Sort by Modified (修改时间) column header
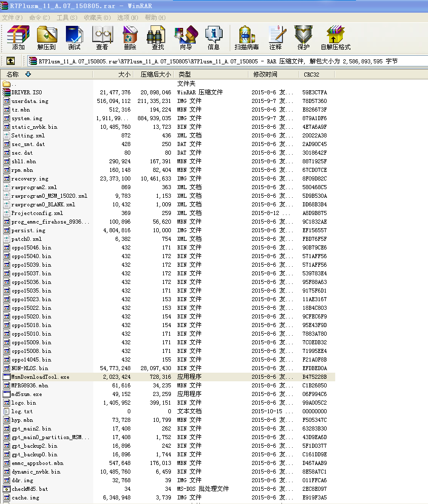Screen dimensions: 428x504 coord(274,75)
